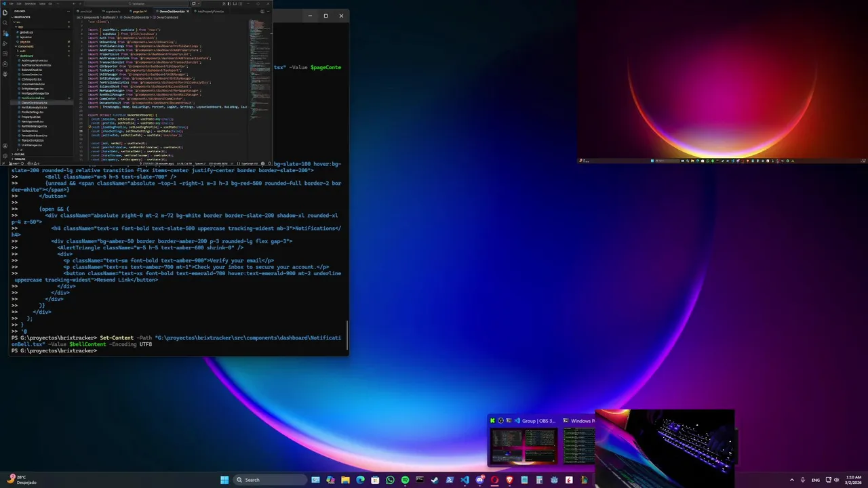Viewport: 868px width, 488px height.
Task: Open Opera browser from taskbar
Action: coord(495,480)
